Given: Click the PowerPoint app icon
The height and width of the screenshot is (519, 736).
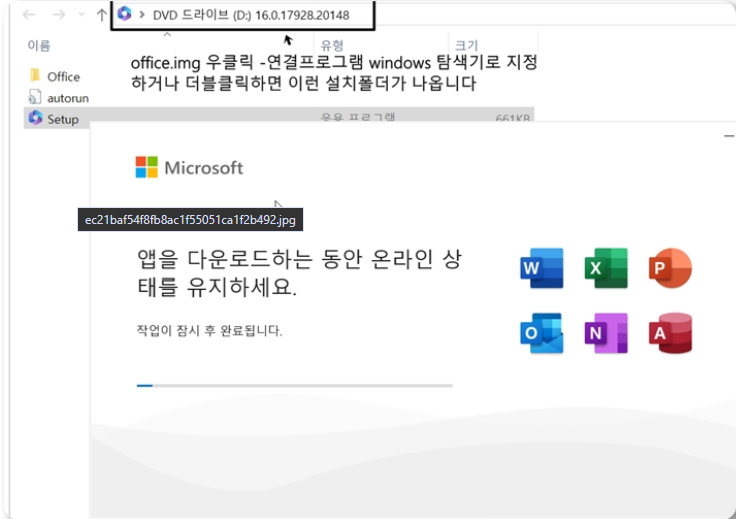Looking at the screenshot, I should click(x=670, y=269).
